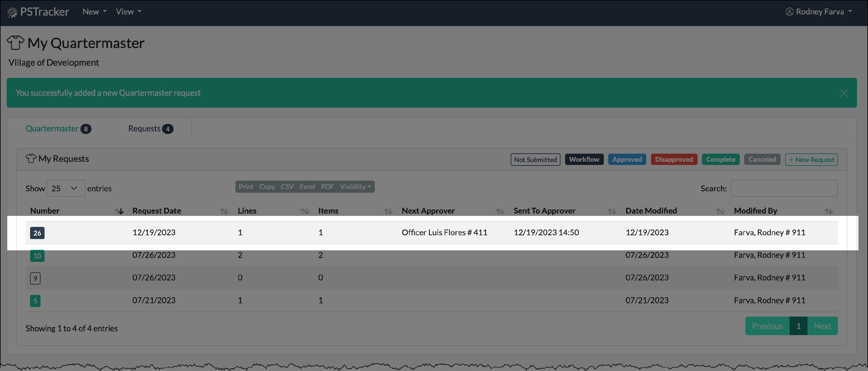Sort by Items column arrows

tap(388, 211)
